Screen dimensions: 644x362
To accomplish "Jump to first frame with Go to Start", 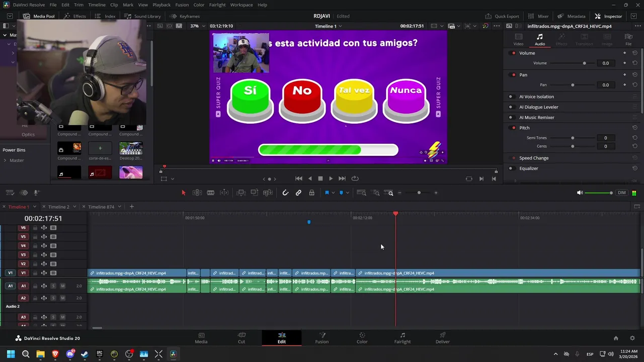I will point(299,178).
